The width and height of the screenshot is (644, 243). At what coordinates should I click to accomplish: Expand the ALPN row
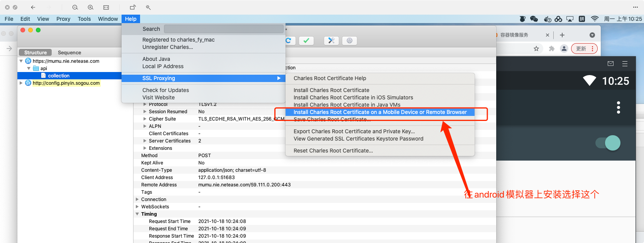(145, 126)
